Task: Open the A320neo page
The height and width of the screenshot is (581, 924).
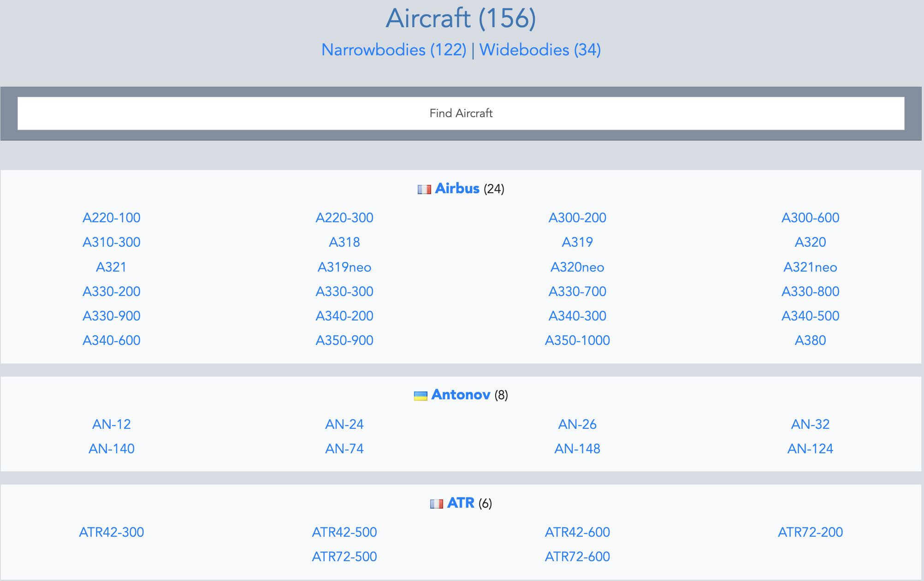Action: click(577, 267)
